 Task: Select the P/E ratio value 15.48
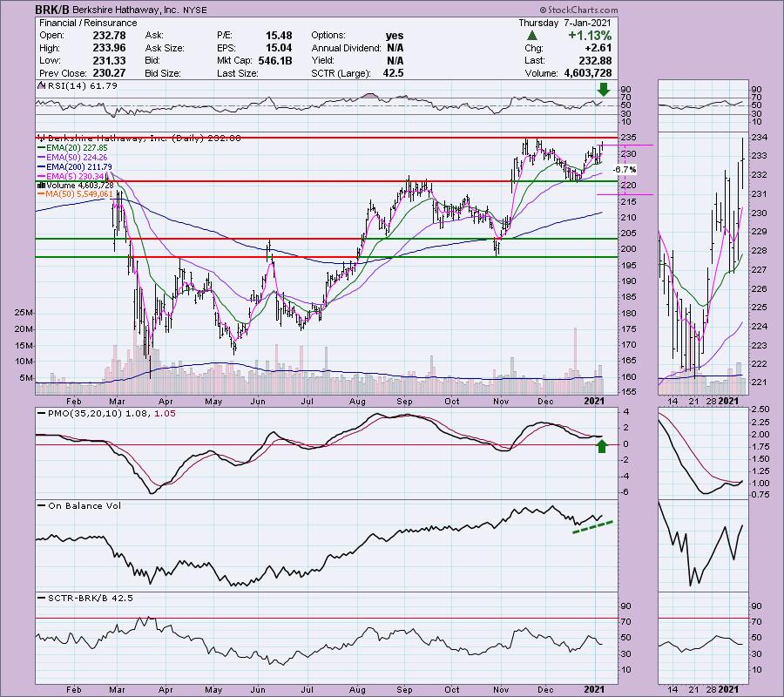click(279, 36)
